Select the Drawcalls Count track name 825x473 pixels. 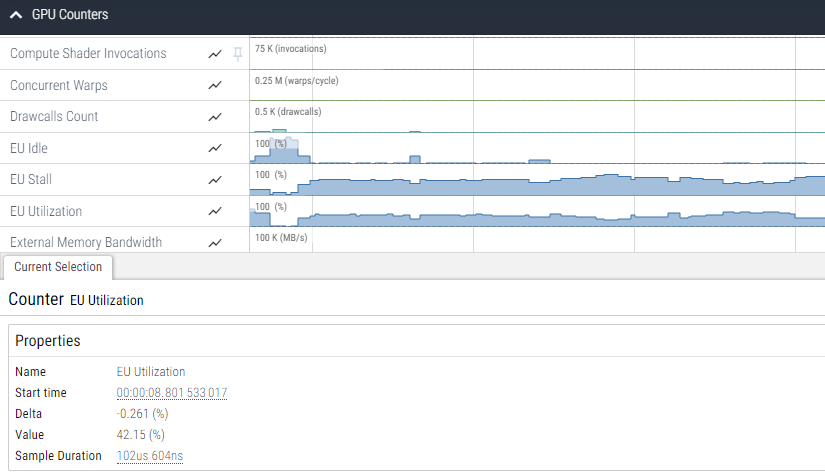pos(54,116)
